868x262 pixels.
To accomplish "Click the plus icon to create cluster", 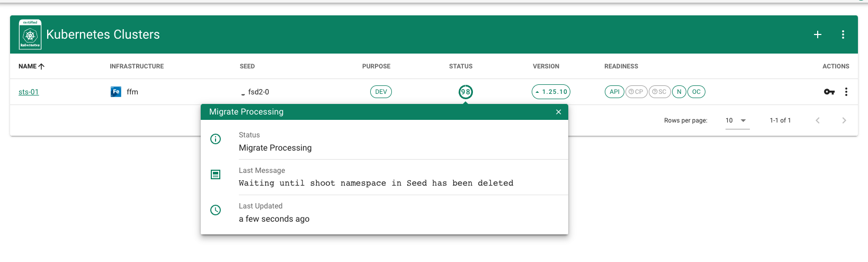I will coord(817,34).
